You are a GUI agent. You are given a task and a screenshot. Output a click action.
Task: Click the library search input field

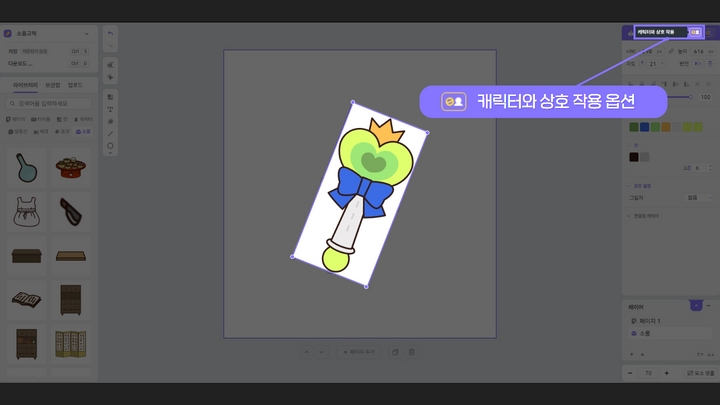coord(50,103)
